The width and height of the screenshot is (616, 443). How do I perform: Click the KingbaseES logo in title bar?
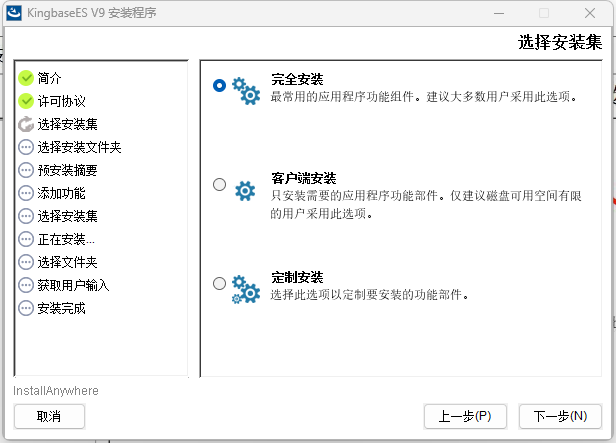(x=14, y=13)
